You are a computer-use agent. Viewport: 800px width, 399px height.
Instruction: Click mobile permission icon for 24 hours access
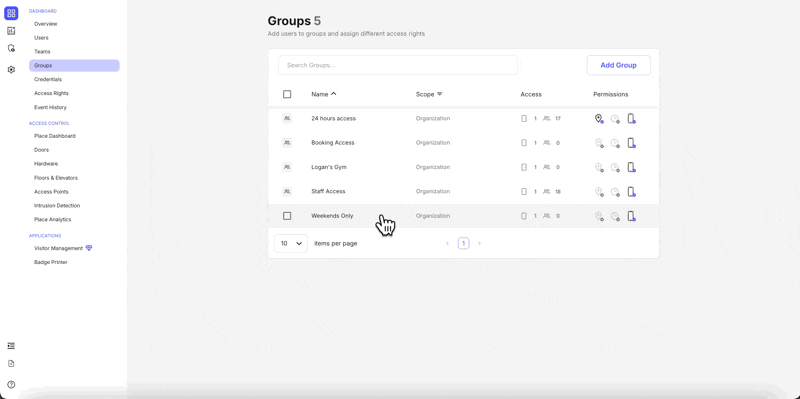[631, 118]
